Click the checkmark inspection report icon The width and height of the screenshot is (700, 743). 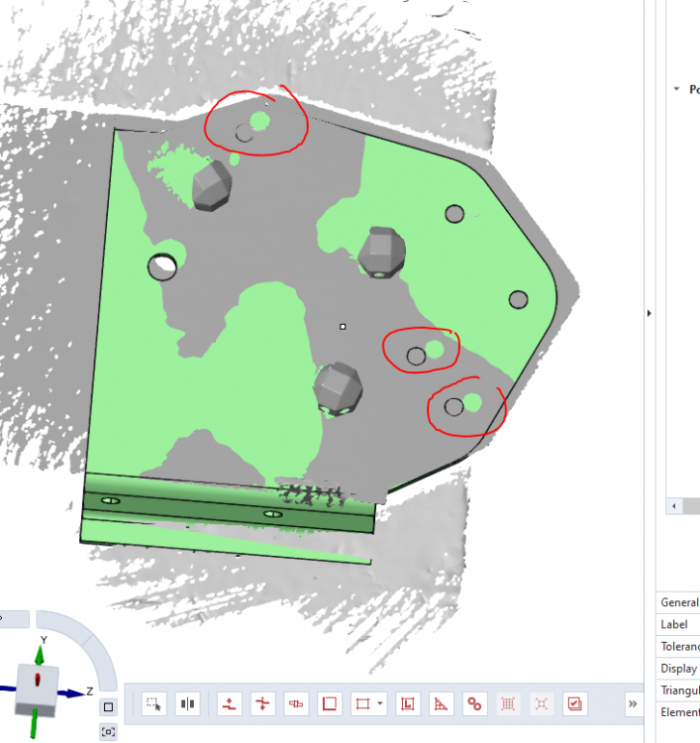[574, 704]
